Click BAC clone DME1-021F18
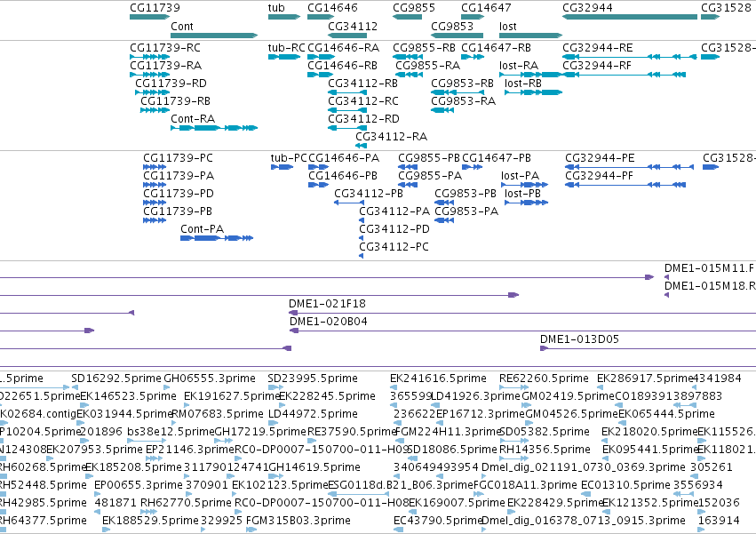Viewport: 756px width, 534px height. pos(522,313)
